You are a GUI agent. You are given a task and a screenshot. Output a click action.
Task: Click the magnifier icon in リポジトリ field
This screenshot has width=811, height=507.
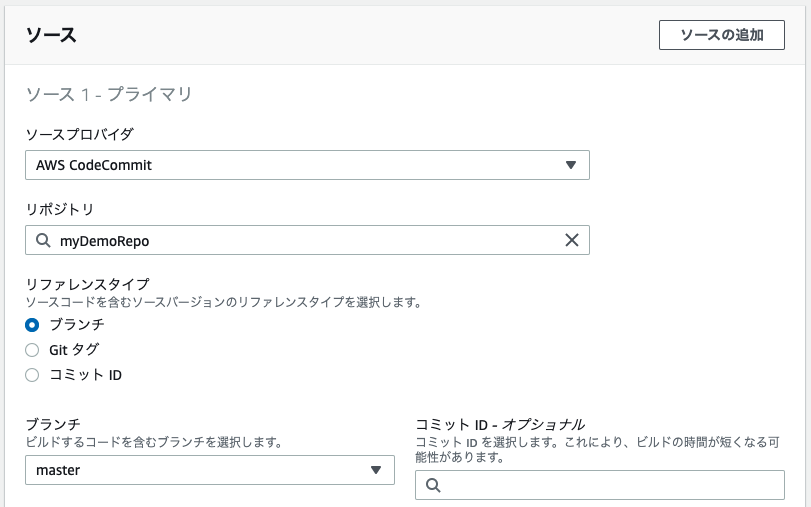point(43,240)
